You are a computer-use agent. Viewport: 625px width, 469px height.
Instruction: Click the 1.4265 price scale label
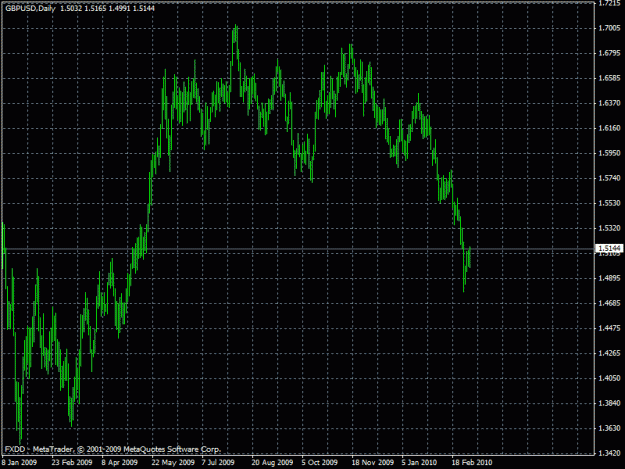tap(610, 353)
